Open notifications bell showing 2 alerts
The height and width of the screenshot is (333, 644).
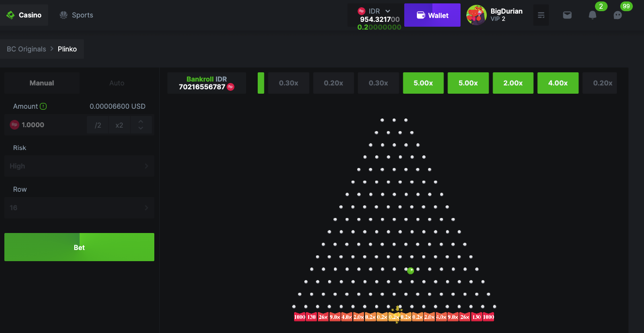pos(592,15)
